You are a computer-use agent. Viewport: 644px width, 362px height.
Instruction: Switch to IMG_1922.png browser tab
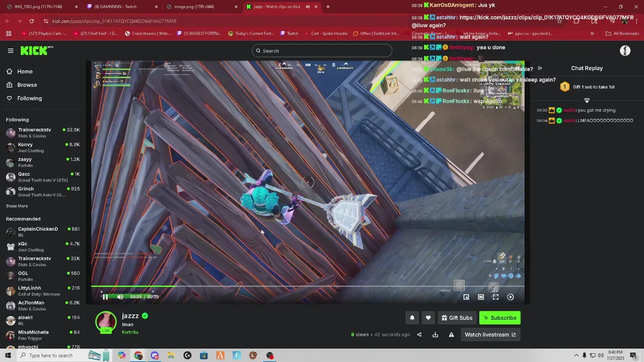pyautogui.click(x=42, y=7)
